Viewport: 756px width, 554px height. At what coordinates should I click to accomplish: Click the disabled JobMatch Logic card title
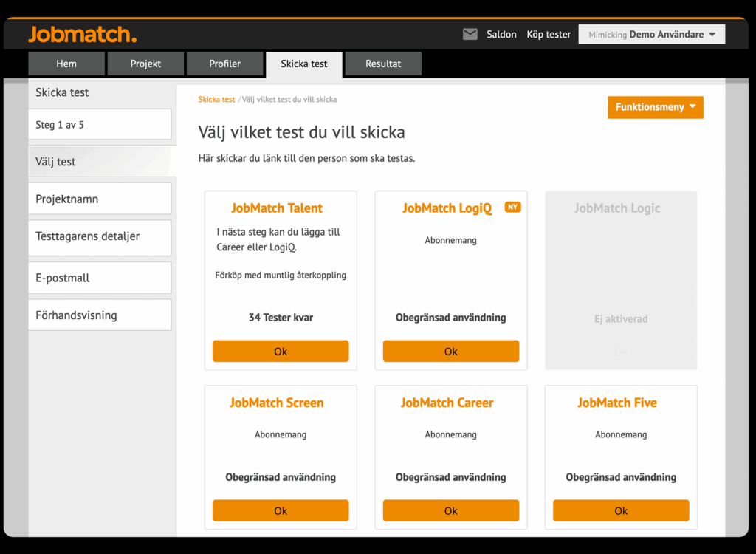click(x=617, y=208)
